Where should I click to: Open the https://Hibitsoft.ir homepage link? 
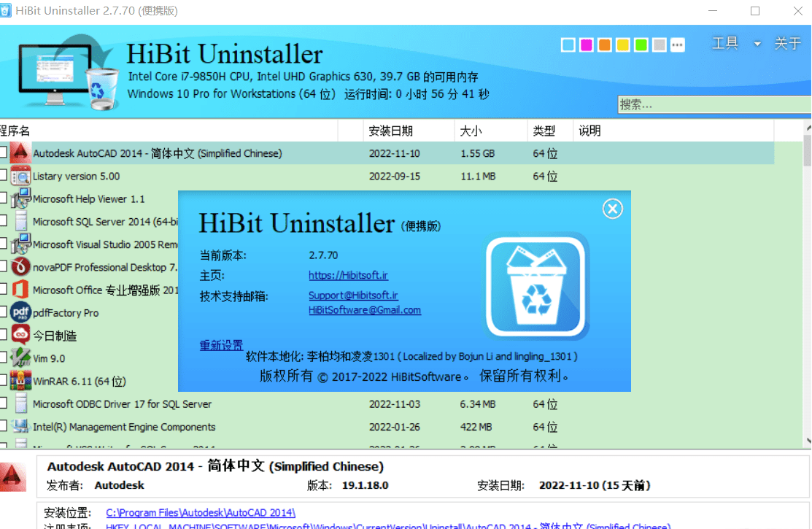[x=348, y=275]
